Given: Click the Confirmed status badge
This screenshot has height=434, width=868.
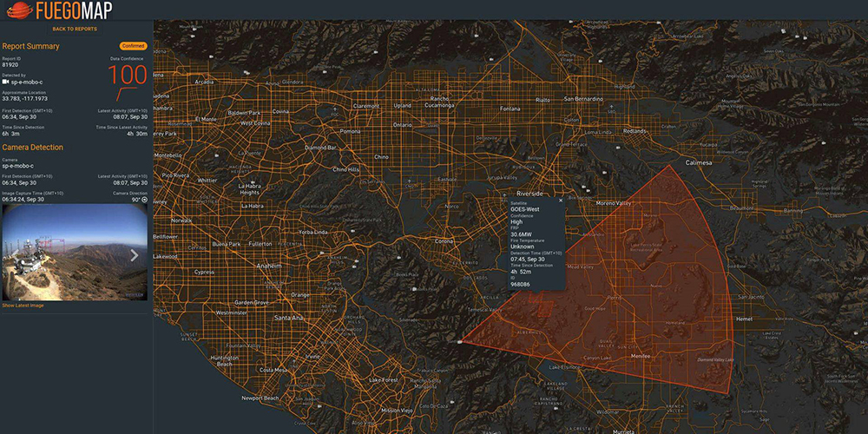Looking at the screenshot, I should [134, 46].
